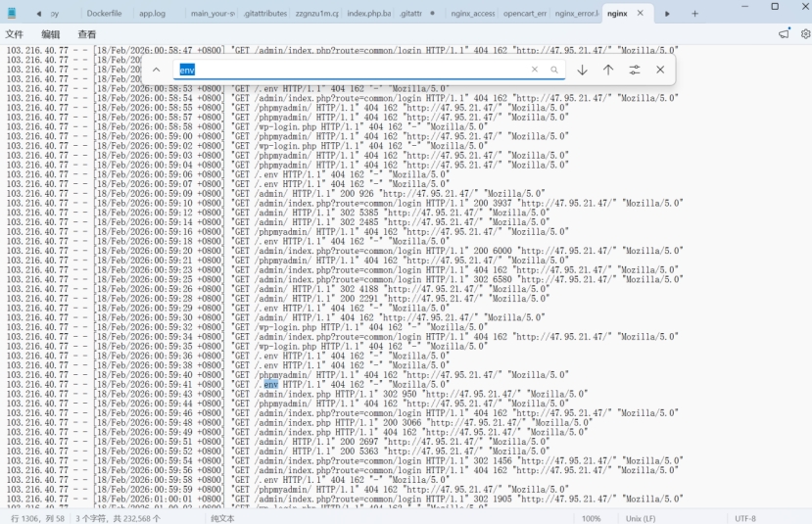Click the log line at 00:59:14 with 302 2485

(277, 222)
